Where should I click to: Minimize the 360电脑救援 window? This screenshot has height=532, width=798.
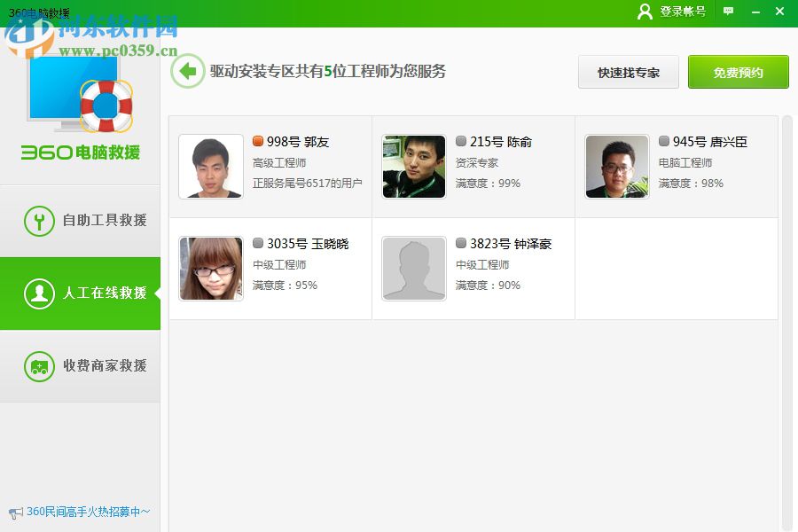(x=755, y=12)
